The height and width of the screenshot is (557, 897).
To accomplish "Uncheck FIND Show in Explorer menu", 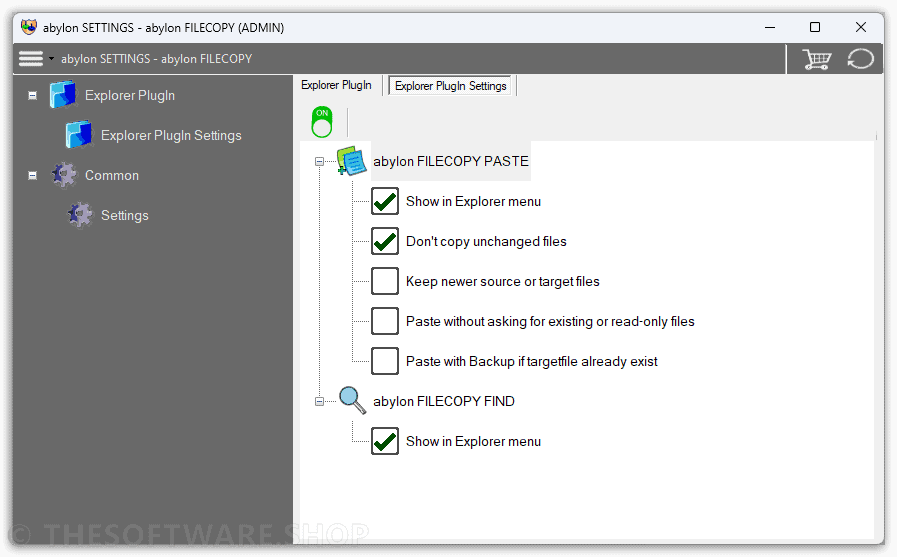I will (x=385, y=441).
